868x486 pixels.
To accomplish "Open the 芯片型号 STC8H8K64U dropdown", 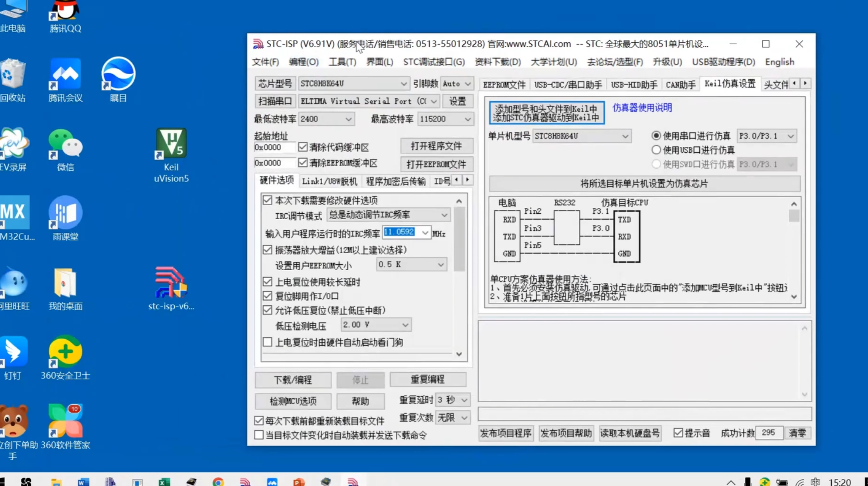I will click(x=353, y=84).
